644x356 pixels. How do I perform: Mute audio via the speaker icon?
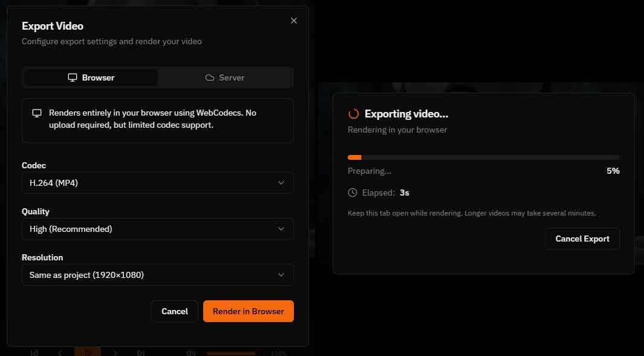pyautogui.click(x=191, y=353)
